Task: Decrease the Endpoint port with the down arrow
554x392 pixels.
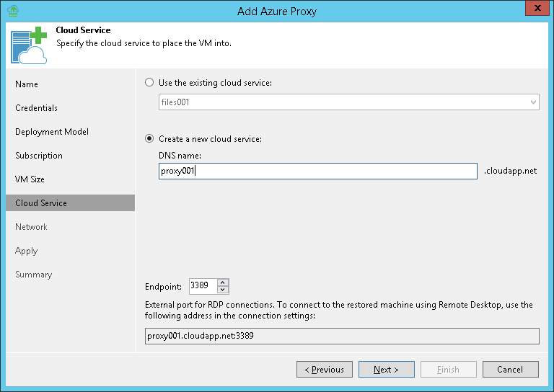Action: 223,290
